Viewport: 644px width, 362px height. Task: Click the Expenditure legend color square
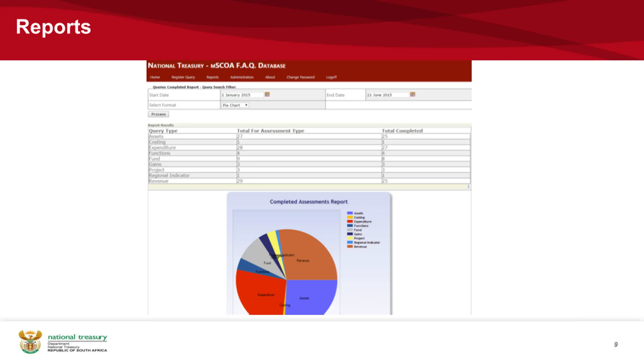click(x=350, y=221)
